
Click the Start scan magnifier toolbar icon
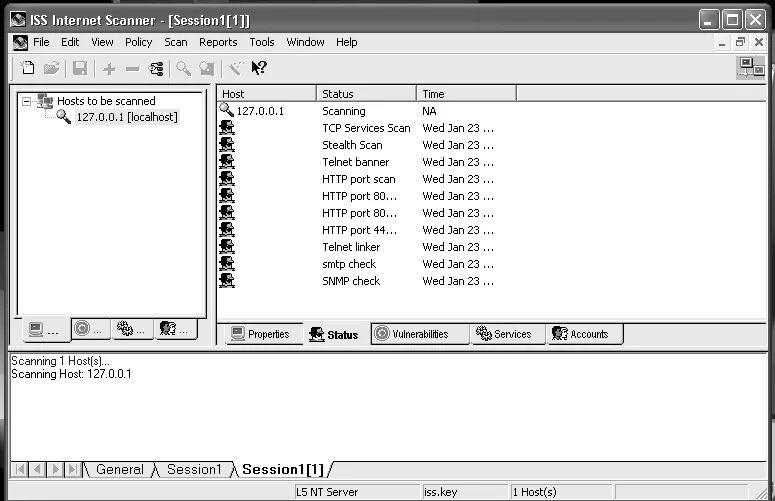(183, 68)
